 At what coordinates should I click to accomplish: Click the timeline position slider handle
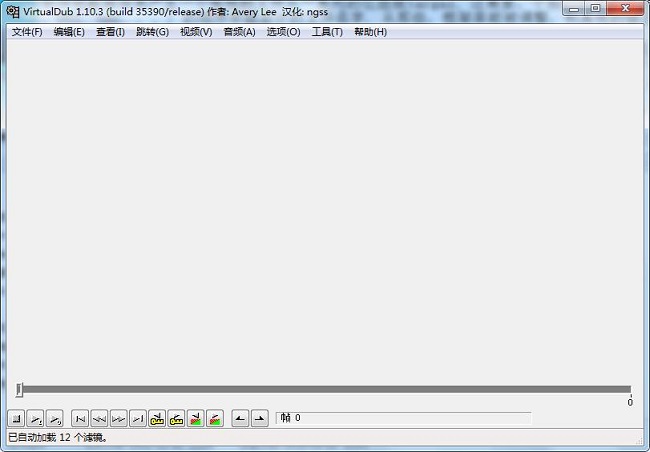pos(19,390)
